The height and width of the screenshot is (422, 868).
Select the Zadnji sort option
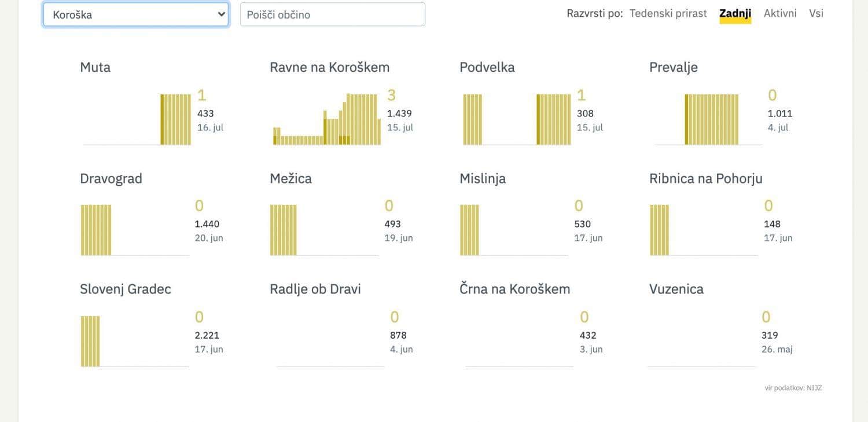click(x=735, y=13)
